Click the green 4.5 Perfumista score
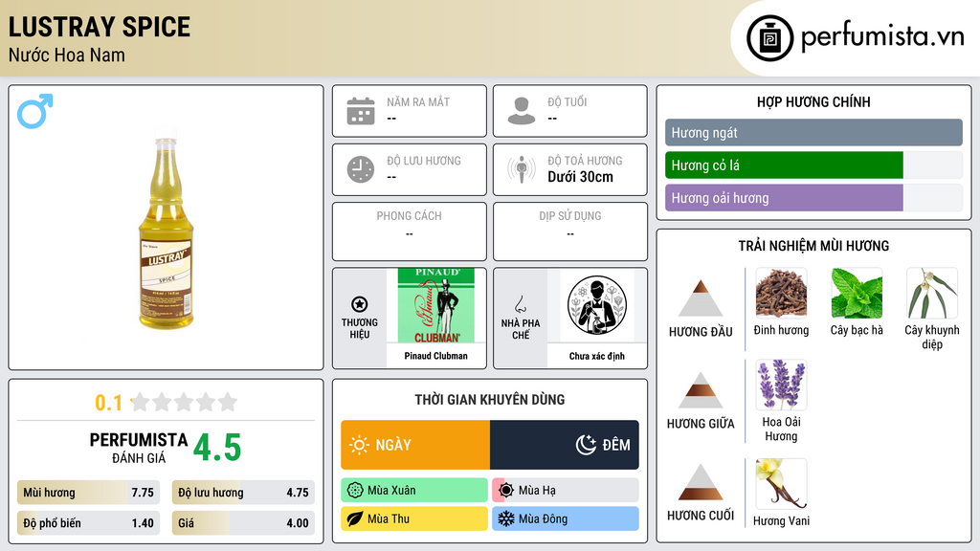The height and width of the screenshot is (551, 980). coord(217,448)
